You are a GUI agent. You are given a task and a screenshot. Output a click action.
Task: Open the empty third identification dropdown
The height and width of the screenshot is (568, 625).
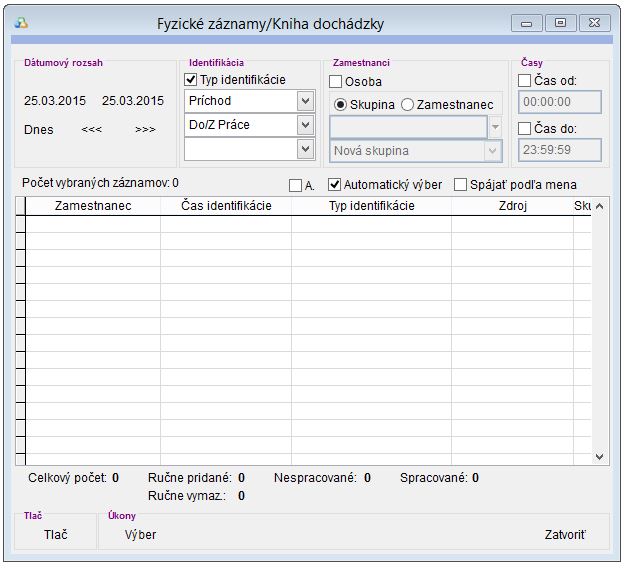pos(305,149)
